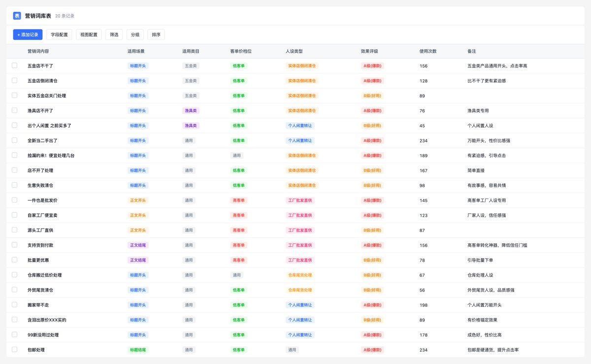Click the text 五金店倒闭清仓
Viewport: 591px width, 364px height.
point(42,81)
